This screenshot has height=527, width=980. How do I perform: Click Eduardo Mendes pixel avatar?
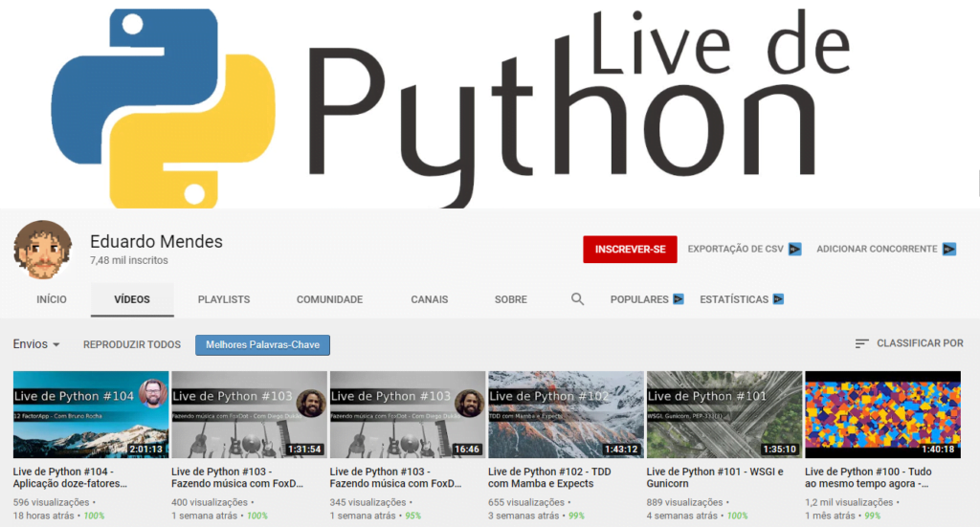click(x=42, y=250)
